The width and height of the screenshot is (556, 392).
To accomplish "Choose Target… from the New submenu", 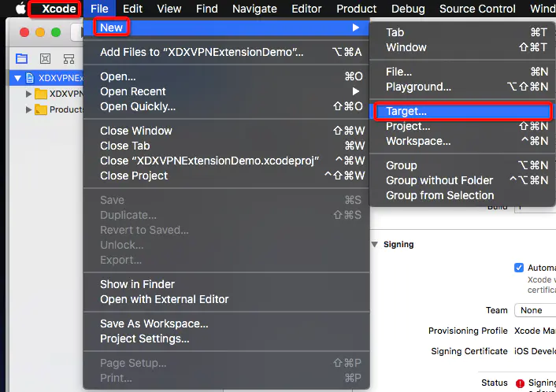I will pyautogui.click(x=406, y=112).
